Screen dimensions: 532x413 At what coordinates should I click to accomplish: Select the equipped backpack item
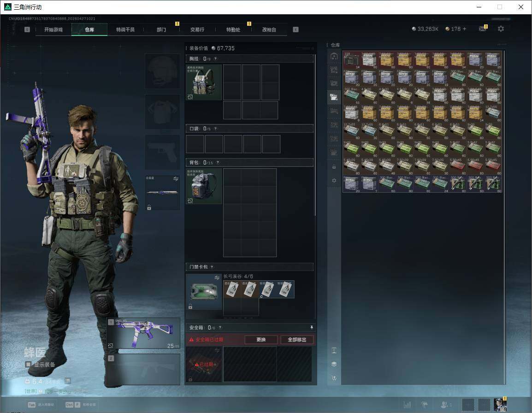click(x=204, y=186)
